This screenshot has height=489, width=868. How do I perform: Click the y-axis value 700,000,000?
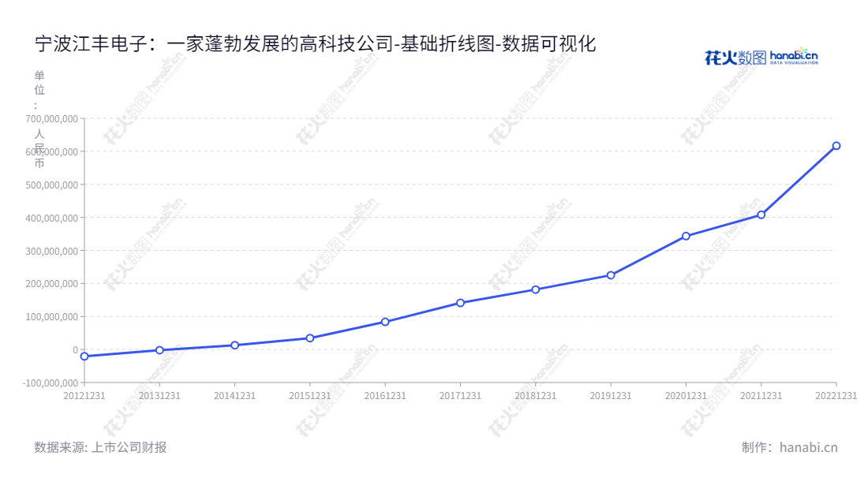(51, 119)
